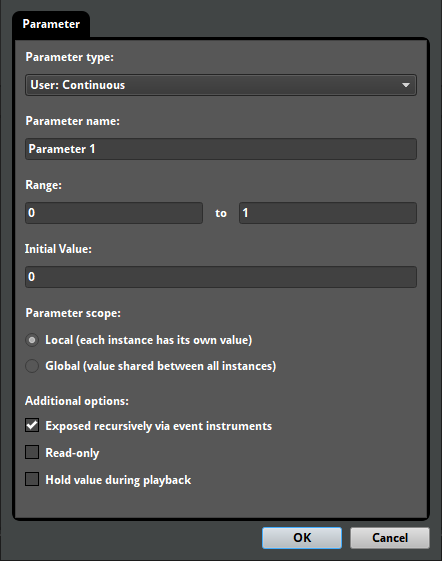Edit the Range maximum value field
Screen dimensions: 442x561
(328, 213)
